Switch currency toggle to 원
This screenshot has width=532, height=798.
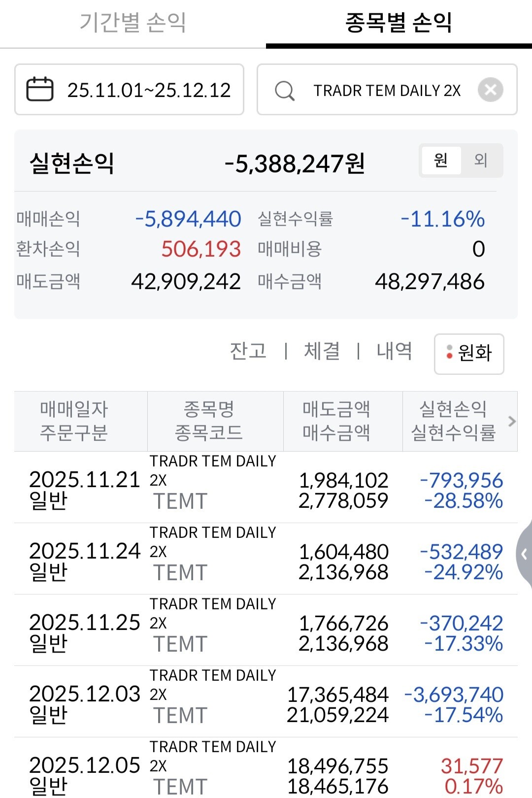click(x=441, y=160)
